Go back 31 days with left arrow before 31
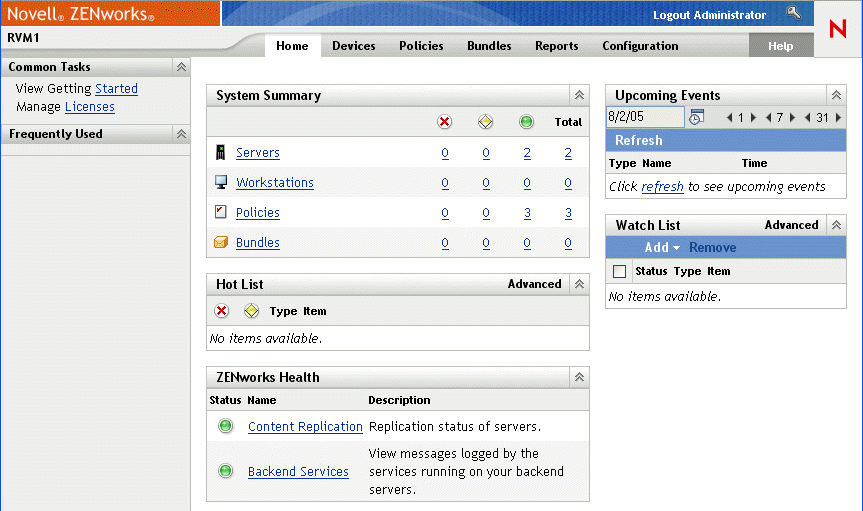Screen dimensions: 863x511 tap(807, 117)
